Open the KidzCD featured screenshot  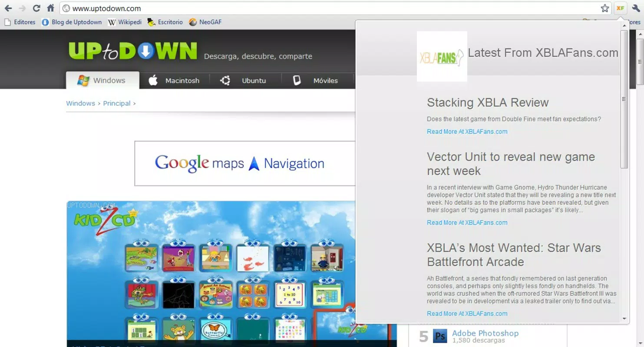[211, 274]
